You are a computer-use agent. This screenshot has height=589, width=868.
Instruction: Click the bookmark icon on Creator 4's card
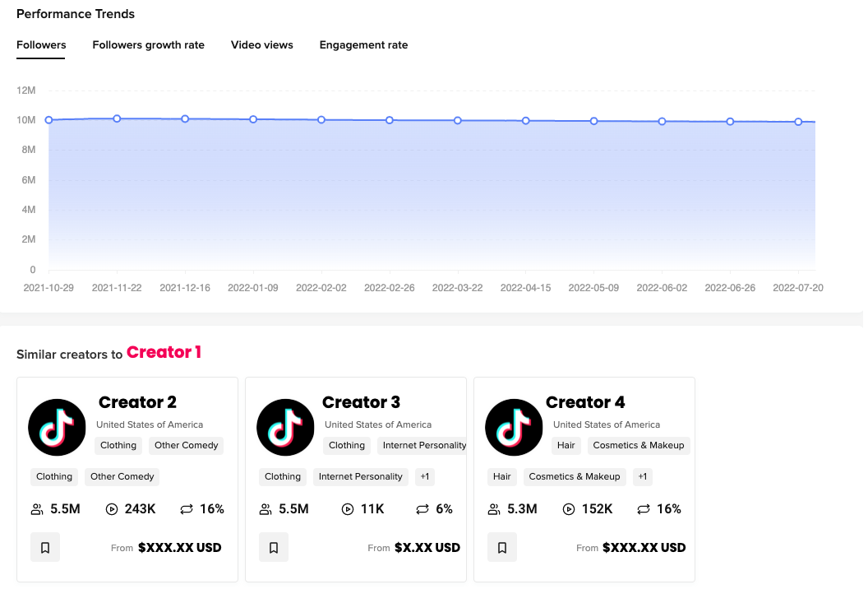(x=502, y=547)
